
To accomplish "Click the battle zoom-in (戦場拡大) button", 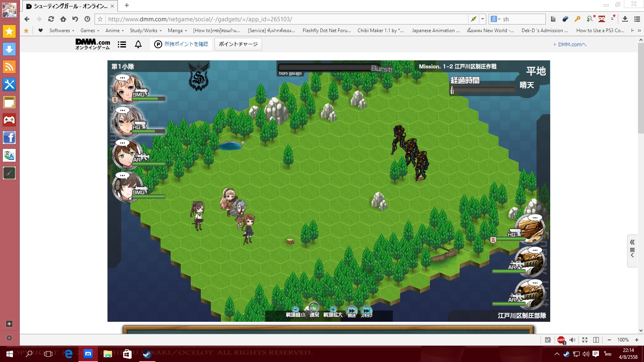I will point(333,312).
